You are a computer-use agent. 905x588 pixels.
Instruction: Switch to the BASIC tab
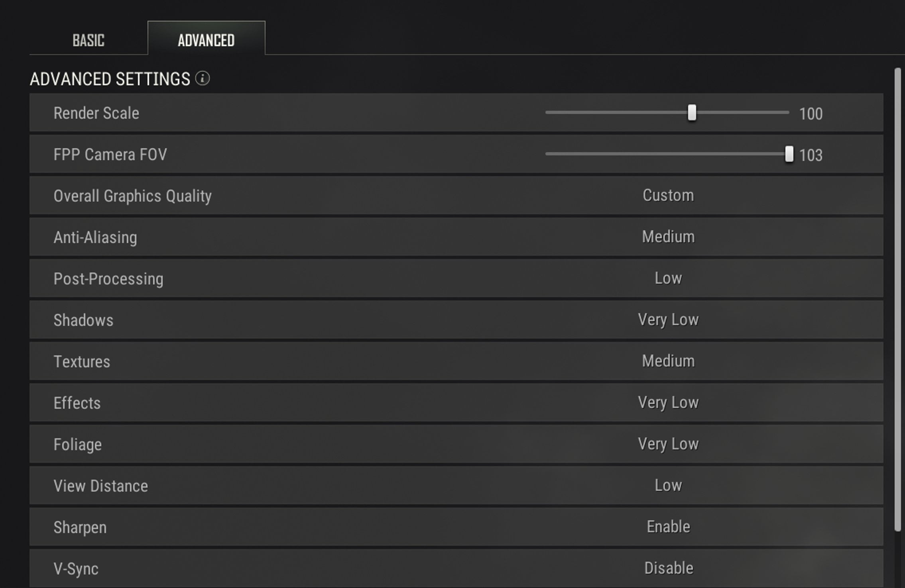point(88,39)
